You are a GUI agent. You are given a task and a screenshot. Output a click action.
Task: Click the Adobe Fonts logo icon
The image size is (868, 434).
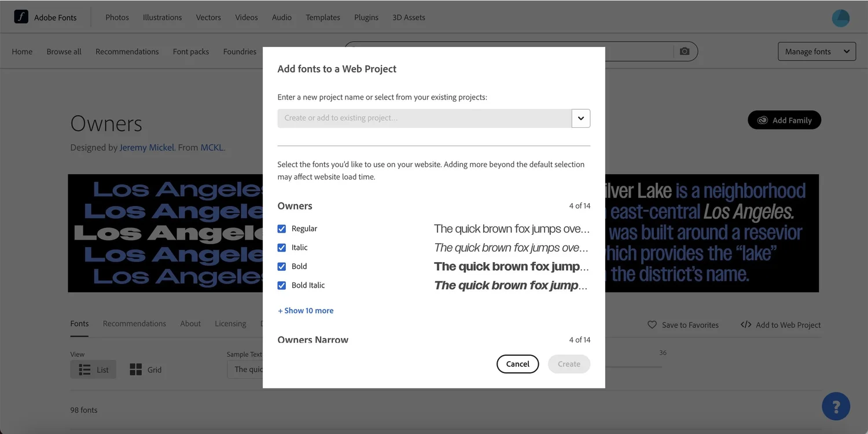[21, 17]
